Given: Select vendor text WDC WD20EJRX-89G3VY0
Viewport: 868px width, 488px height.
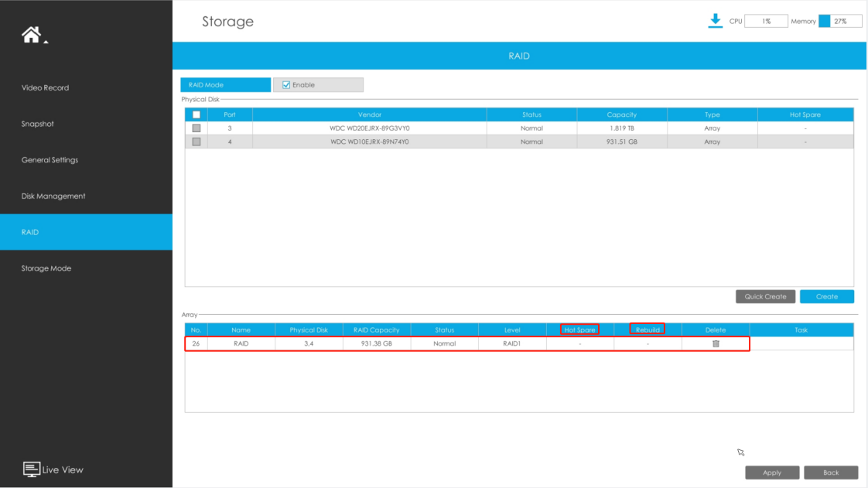Looking at the screenshot, I should coord(369,128).
